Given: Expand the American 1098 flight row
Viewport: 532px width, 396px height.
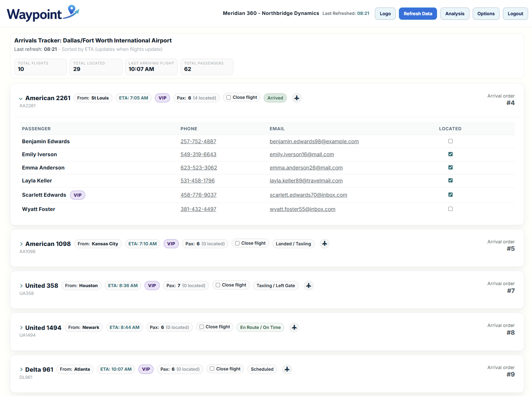Looking at the screenshot, I should (x=21, y=244).
